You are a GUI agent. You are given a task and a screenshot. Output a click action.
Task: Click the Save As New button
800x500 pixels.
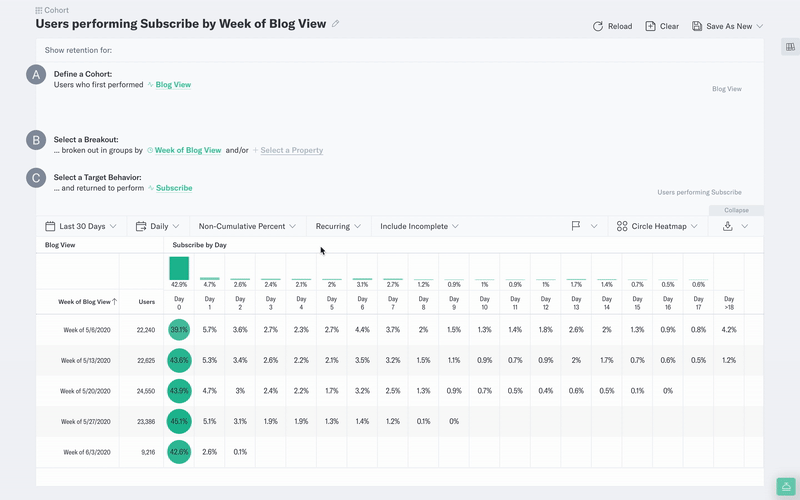click(722, 26)
